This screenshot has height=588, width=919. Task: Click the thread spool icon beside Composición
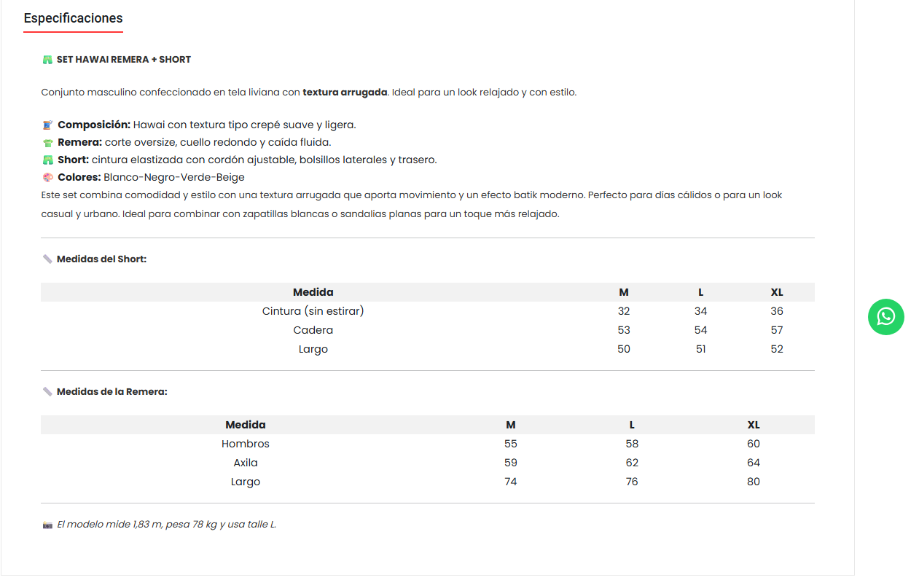coord(48,125)
